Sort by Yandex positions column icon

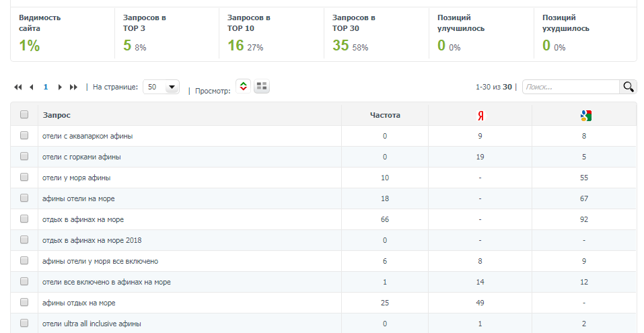[480, 116]
